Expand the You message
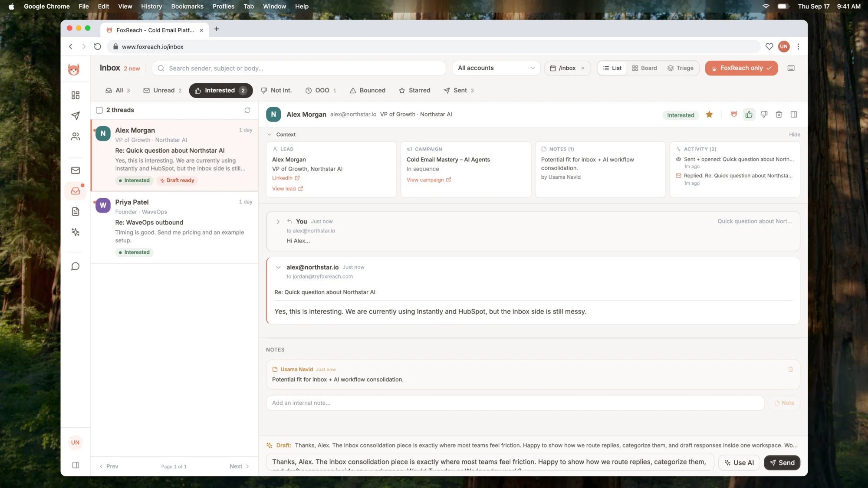The width and height of the screenshot is (868, 488). (278, 222)
